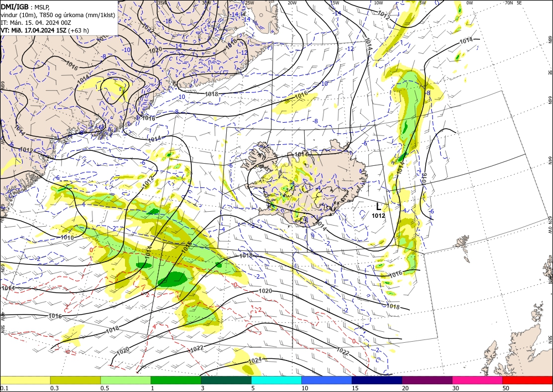
Task: Click legend value 20
Action: [405, 388]
